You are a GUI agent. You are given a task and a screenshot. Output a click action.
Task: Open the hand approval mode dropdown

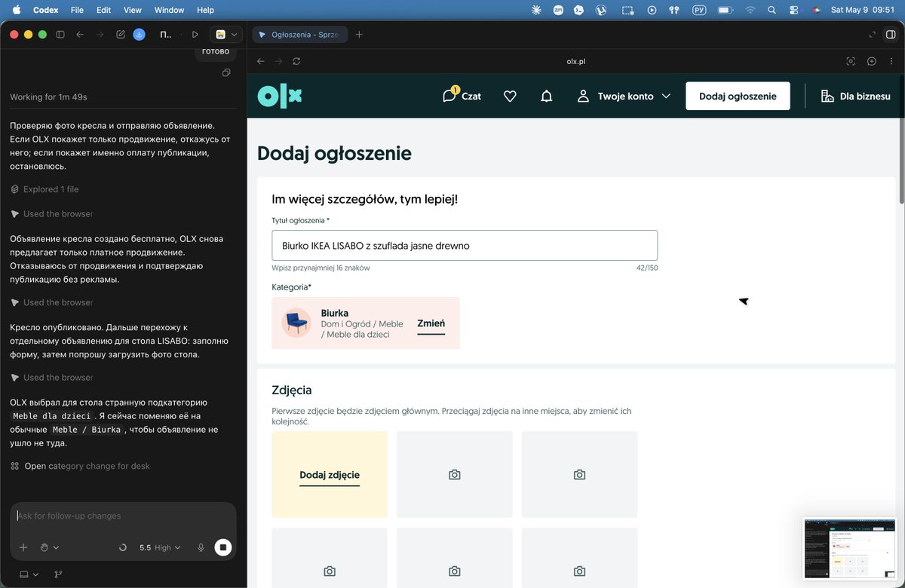50,547
